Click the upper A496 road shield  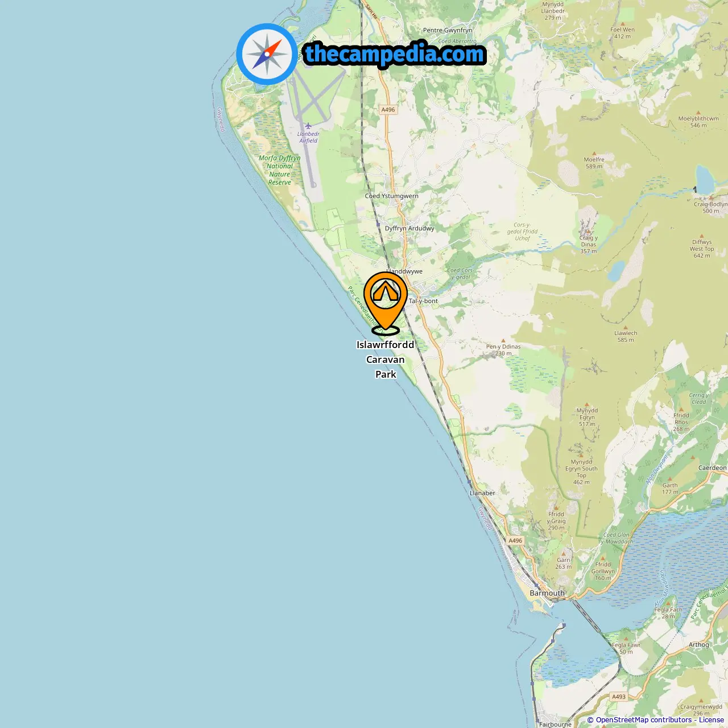click(388, 110)
